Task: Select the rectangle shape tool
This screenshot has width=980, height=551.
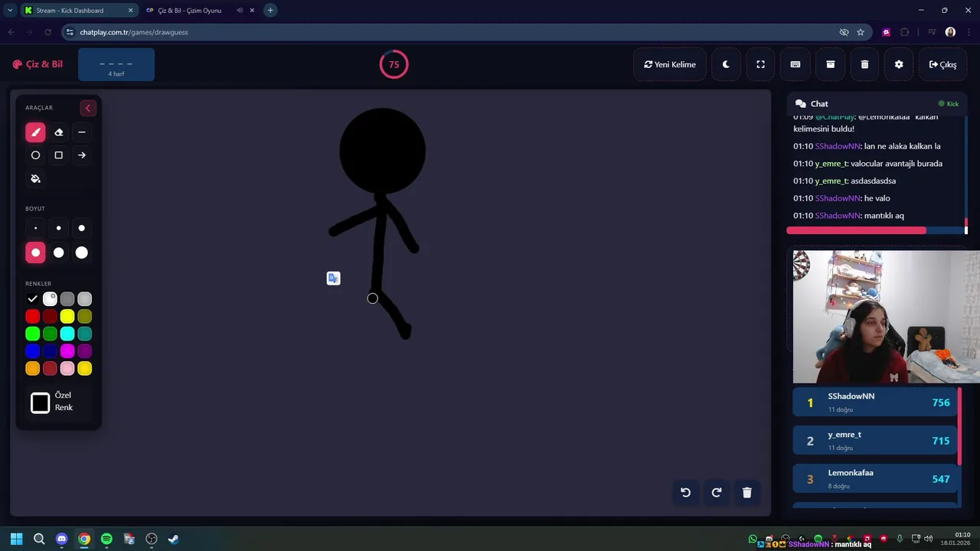Action: (x=58, y=155)
